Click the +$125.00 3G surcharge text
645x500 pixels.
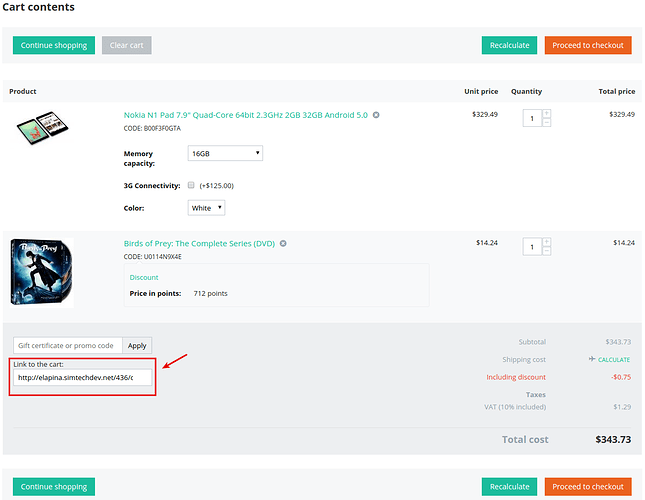(x=217, y=186)
